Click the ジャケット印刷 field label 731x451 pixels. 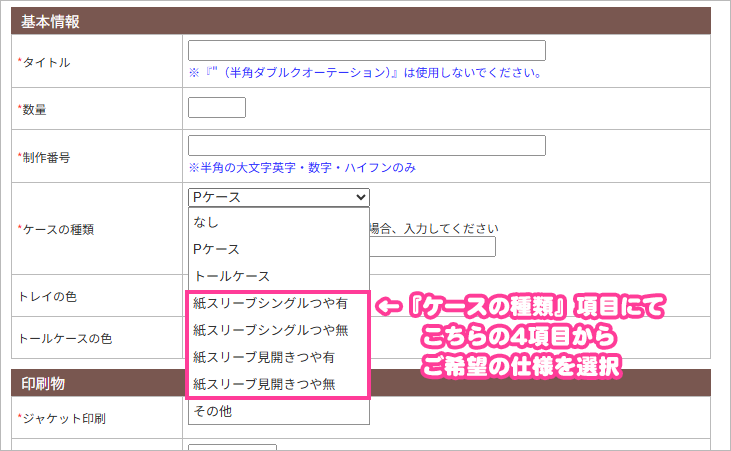coord(62,418)
